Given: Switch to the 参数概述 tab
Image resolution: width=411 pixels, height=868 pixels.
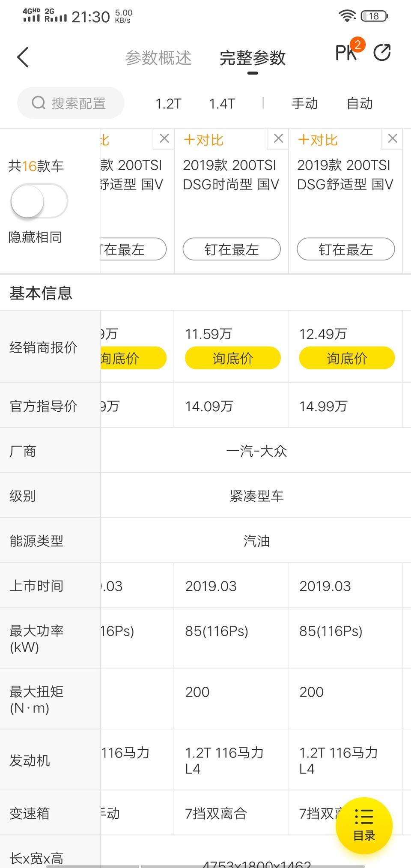Looking at the screenshot, I should pyautogui.click(x=158, y=57).
